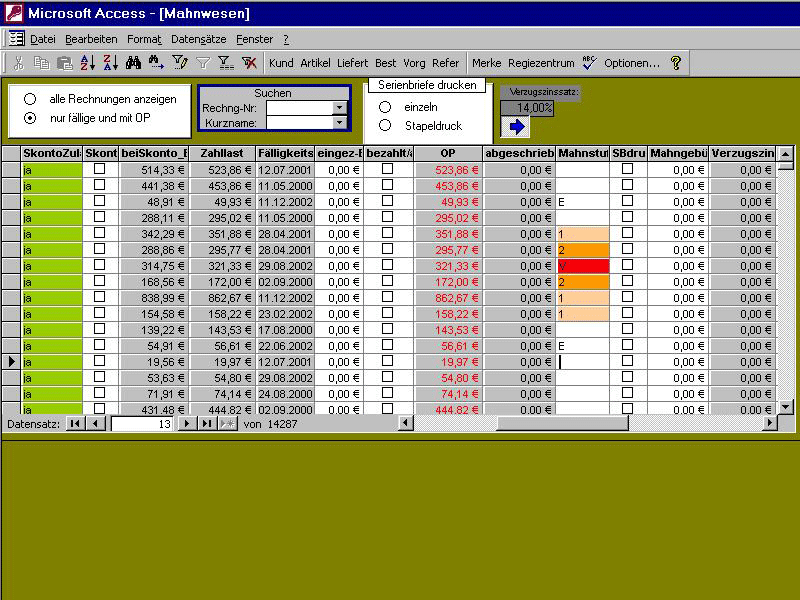Screen dimensions: 800x600
Task: Open the Datensätze menu
Action: [200, 39]
